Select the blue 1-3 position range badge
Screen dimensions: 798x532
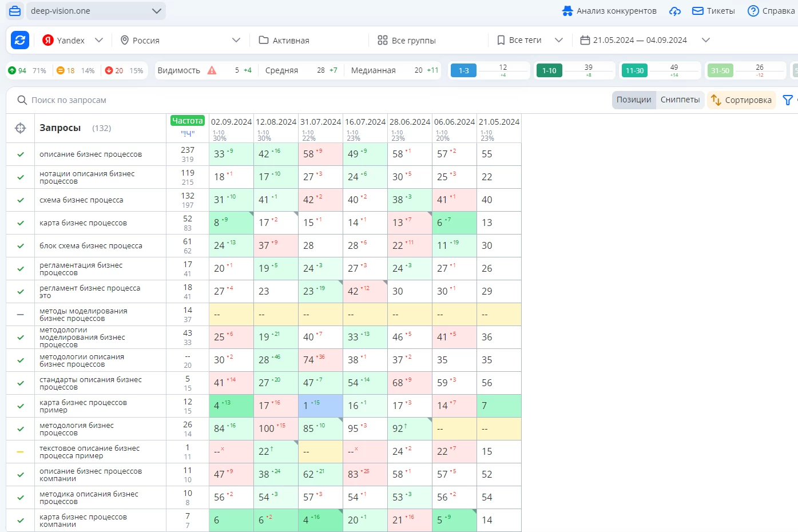463,70
